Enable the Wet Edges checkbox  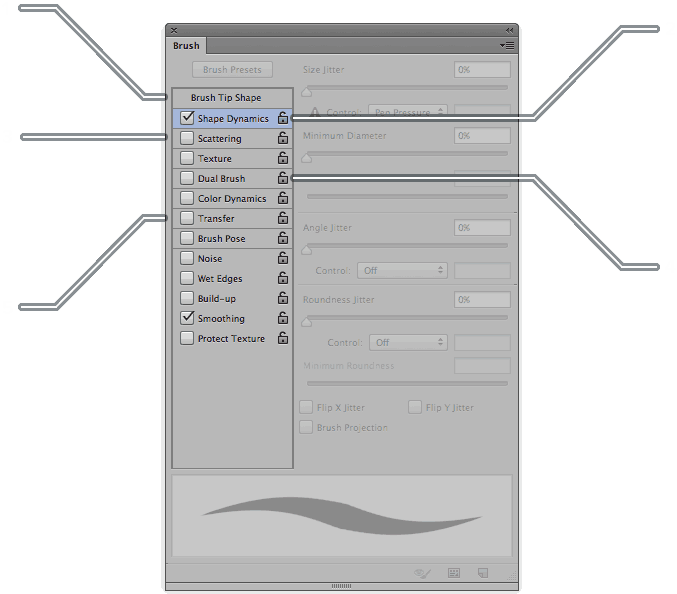point(187,278)
